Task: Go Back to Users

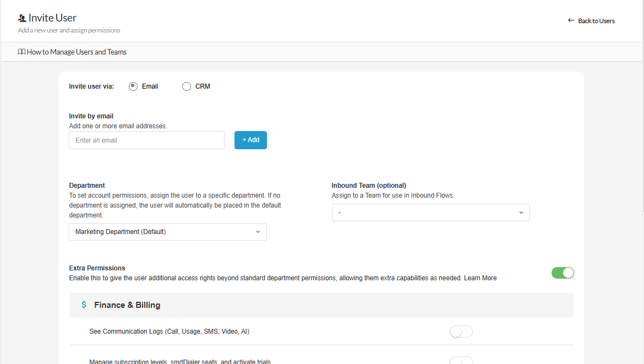Action: (x=596, y=21)
